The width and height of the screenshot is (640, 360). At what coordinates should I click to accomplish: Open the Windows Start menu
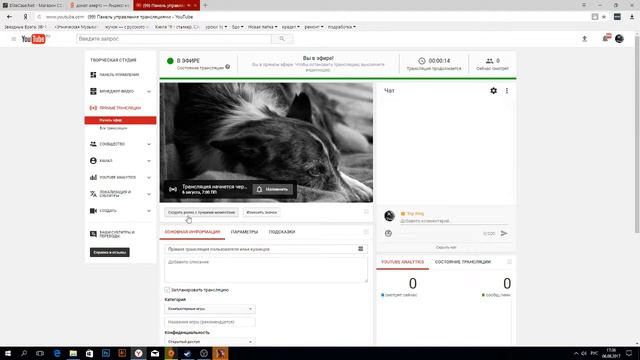(x=7, y=353)
